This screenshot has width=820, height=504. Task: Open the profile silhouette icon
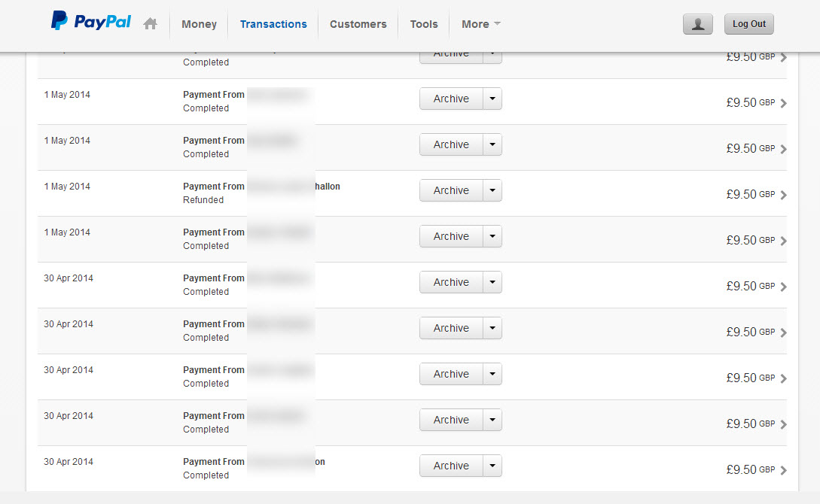pos(697,24)
